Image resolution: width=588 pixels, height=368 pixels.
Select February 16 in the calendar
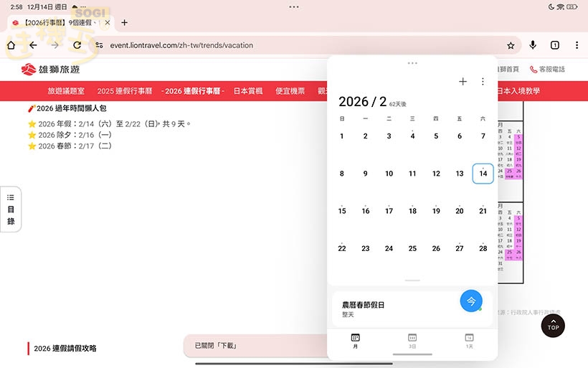pos(366,211)
